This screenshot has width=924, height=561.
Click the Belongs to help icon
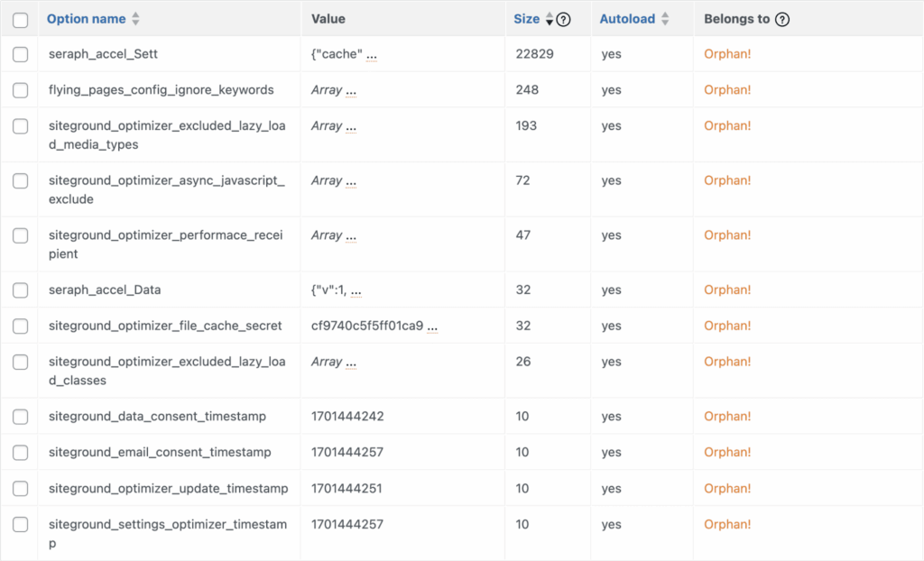click(x=782, y=20)
